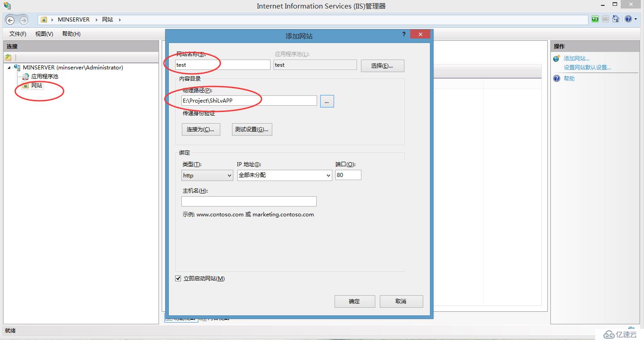This screenshot has height=340, width=644.
Task: Click the disabled 应用程序池 field
Action: (x=315, y=65)
